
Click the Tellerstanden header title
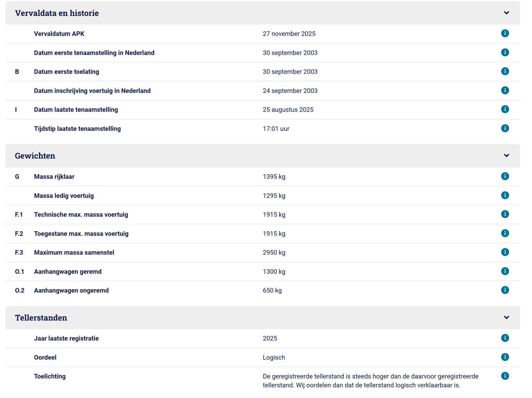pos(41,318)
